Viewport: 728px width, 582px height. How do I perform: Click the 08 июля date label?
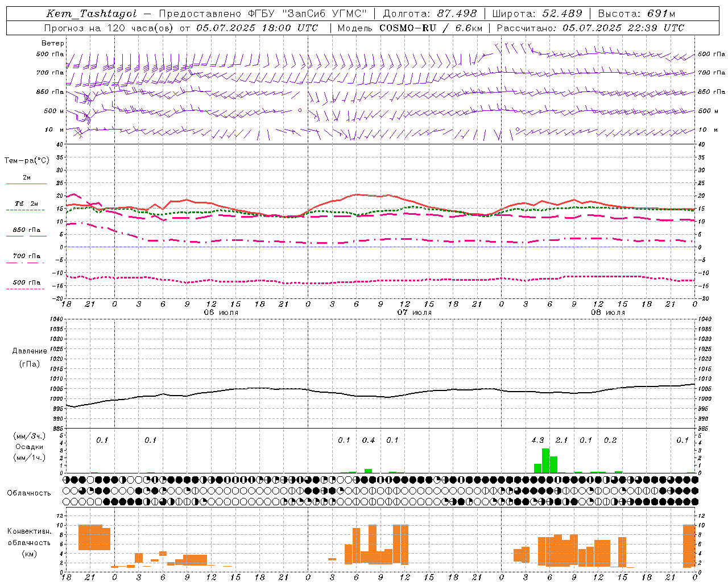pos(608,313)
